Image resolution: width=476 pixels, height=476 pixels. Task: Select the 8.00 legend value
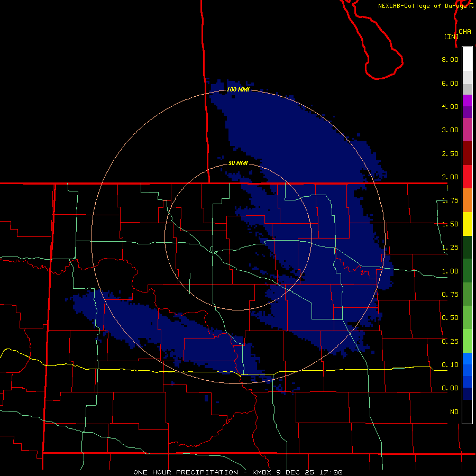click(450, 59)
